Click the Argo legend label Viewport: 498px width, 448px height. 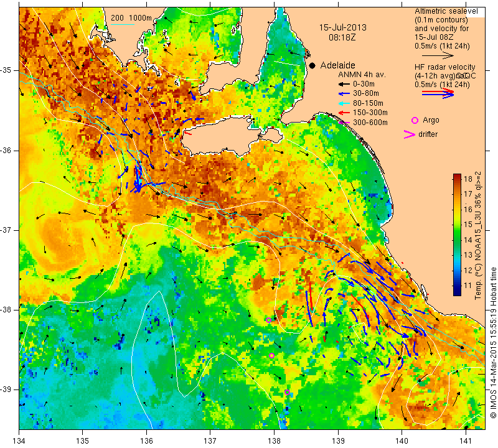click(x=431, y=120)
